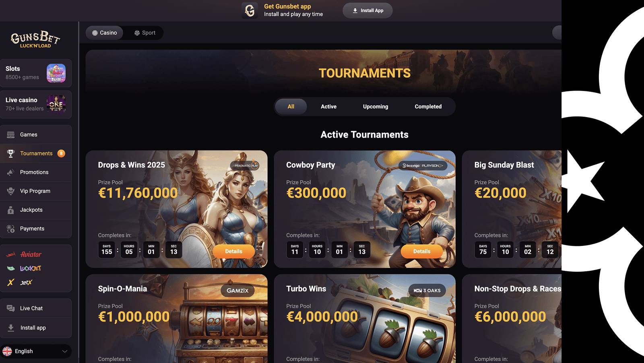
Task: Open Vip Program icon
Action: point(11,191)
